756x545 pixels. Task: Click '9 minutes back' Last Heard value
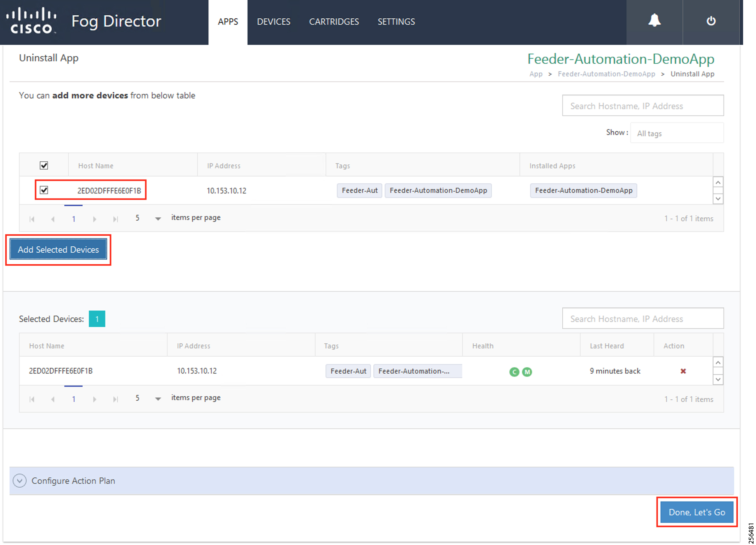point(615,371)
